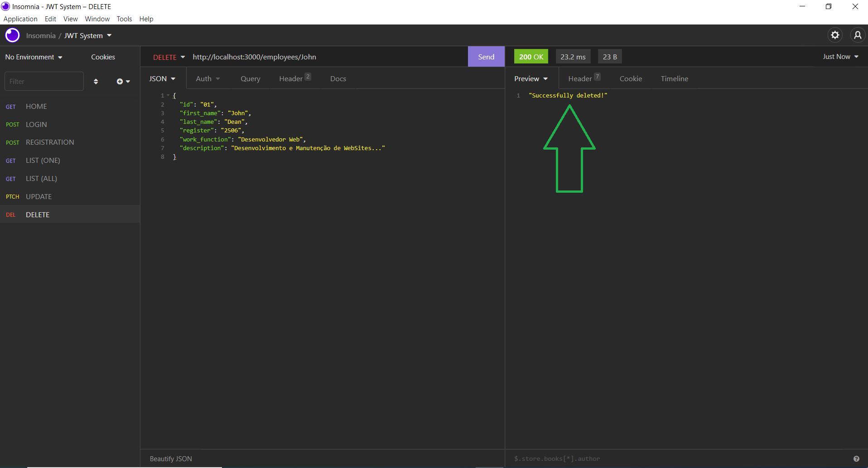Screen dimensions: 868x468
Task: Click the 23.2 ms response time indicator
Action: tap(573, 56)
